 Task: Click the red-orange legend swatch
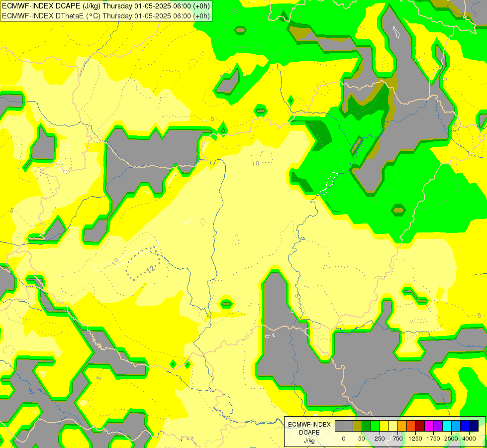coord(411,426)
